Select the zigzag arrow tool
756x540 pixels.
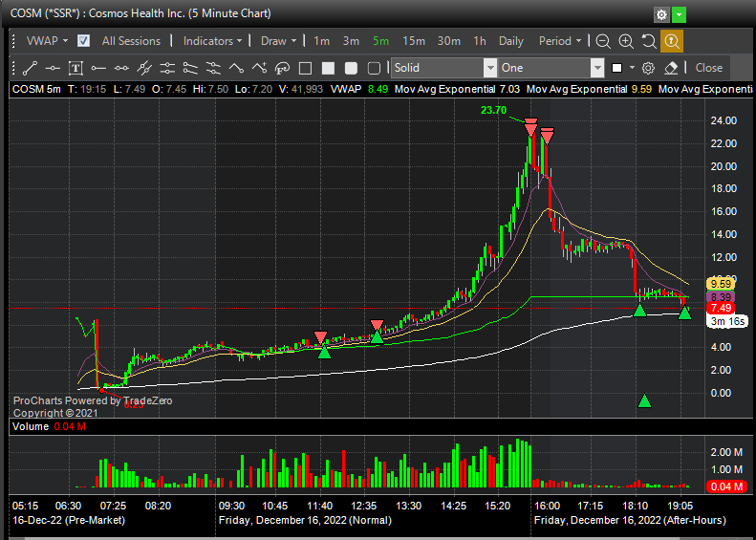click(259, 68)
